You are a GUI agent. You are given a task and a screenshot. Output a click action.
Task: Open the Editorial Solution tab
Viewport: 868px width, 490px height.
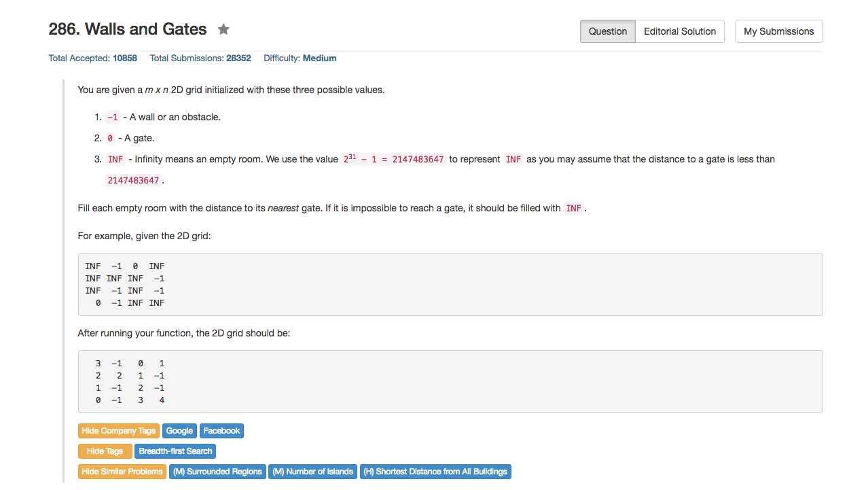680,31
